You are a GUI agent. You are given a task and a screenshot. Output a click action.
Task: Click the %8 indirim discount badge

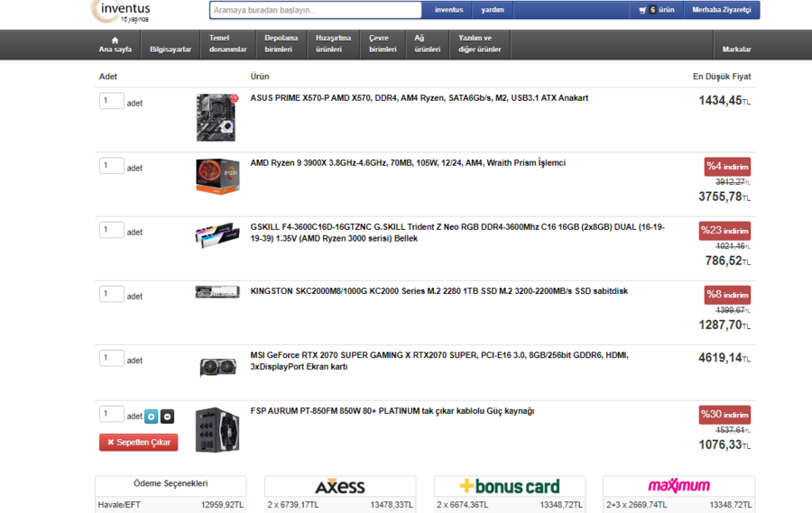pyautogui.click(x=727, y=295)
